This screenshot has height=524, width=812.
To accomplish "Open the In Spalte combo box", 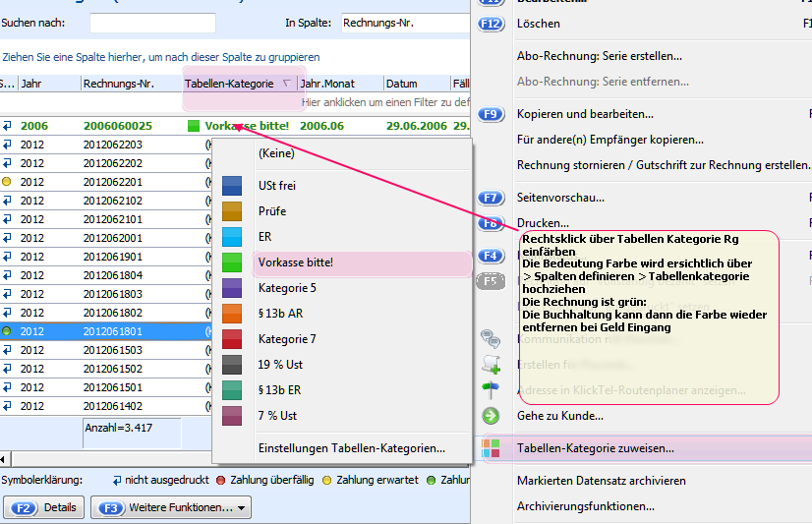I will 405,23.
